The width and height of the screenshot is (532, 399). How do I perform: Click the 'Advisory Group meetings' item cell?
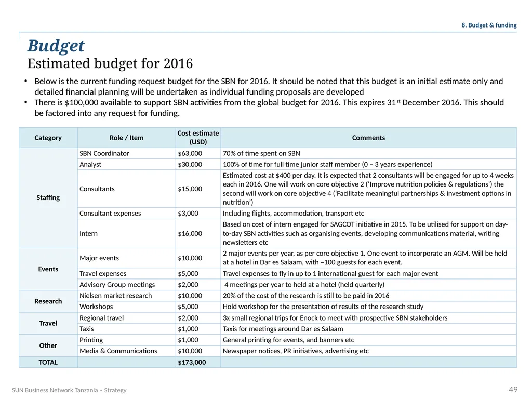pos(127,285)
